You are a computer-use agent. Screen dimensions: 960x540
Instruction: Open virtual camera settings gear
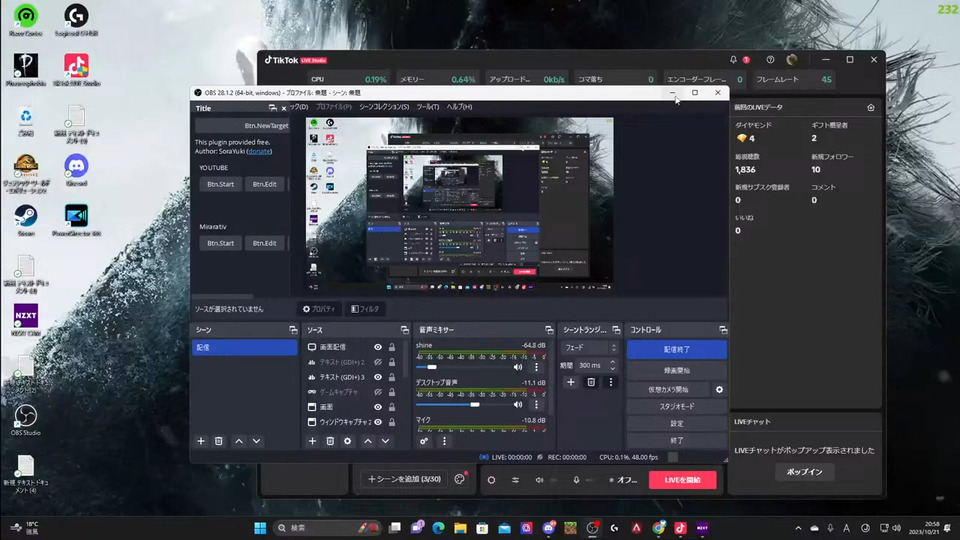pos(719,389)
